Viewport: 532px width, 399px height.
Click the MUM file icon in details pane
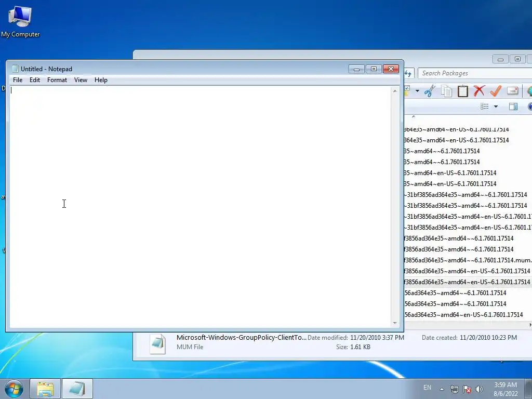click(158, 344)
